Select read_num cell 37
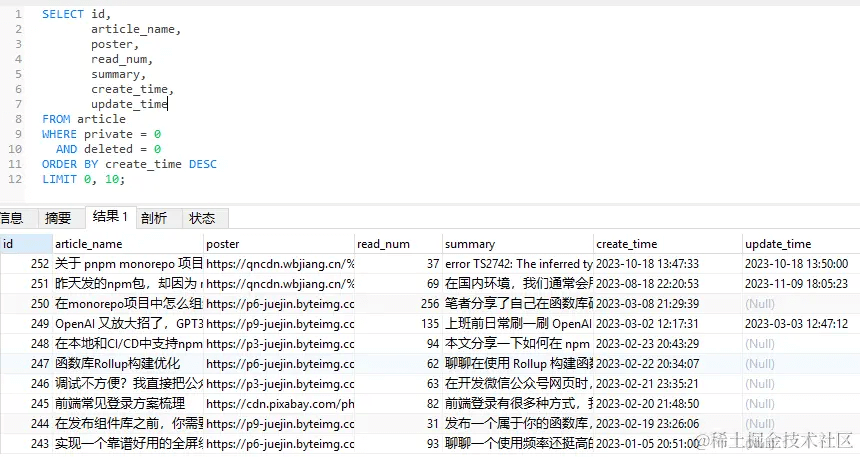This screenshot has width=860, height=457. [399, 264]
